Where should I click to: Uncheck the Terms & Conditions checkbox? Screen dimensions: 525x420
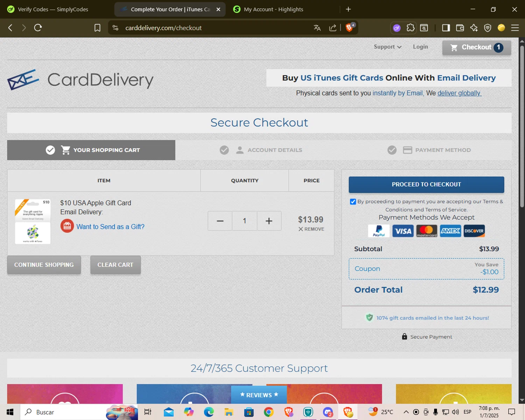pyautogui.click(x=353, y=202)
